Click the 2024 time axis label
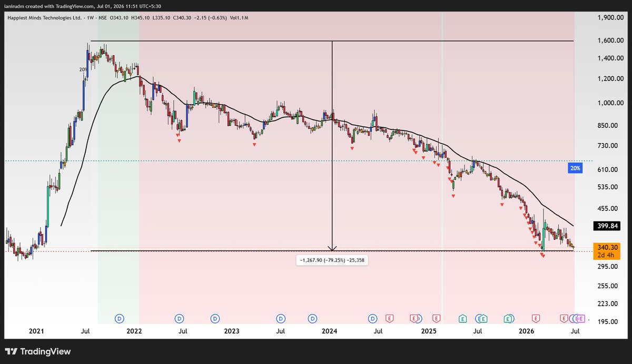632x364 pixels. pyautogui.click(x=329, y=331)
